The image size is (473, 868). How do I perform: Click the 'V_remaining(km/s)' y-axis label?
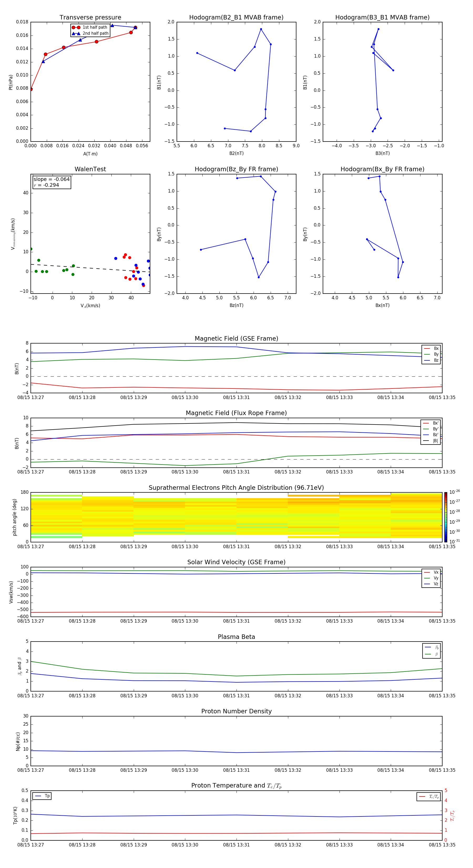[13, 234]
